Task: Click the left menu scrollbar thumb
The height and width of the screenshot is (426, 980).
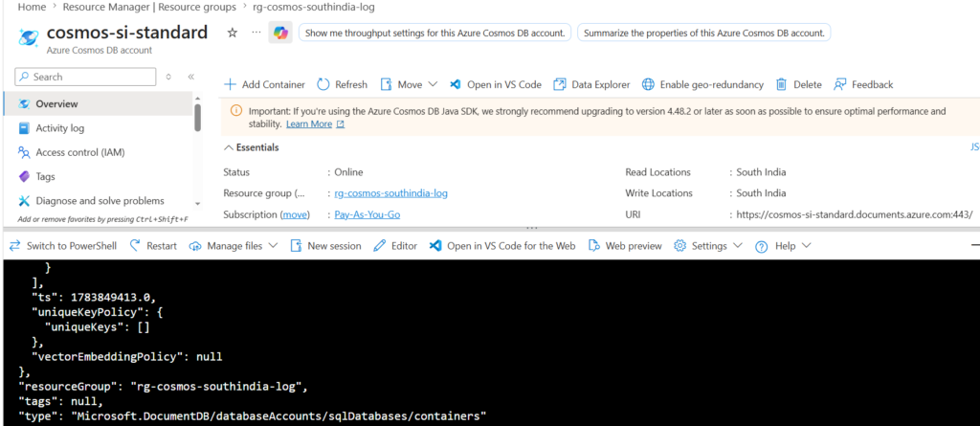Action: (x=197, y=118)
